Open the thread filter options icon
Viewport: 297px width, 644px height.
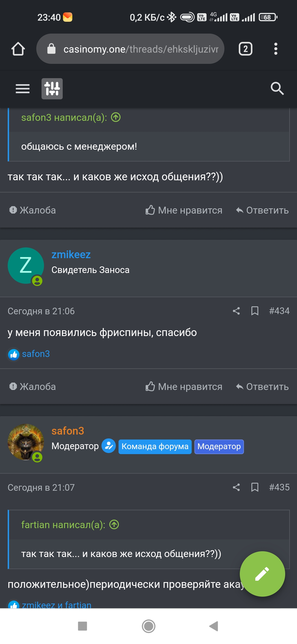tap(52, 89)
